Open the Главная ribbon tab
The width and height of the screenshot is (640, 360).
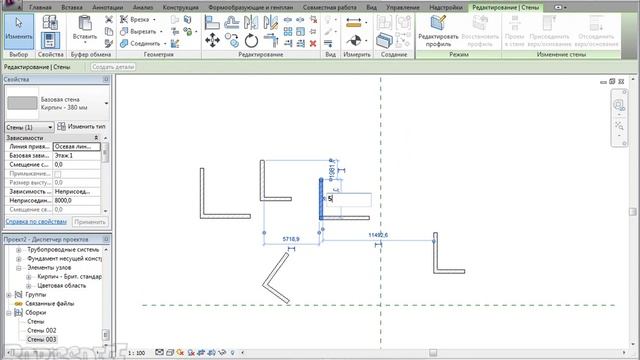pos(40,7)
